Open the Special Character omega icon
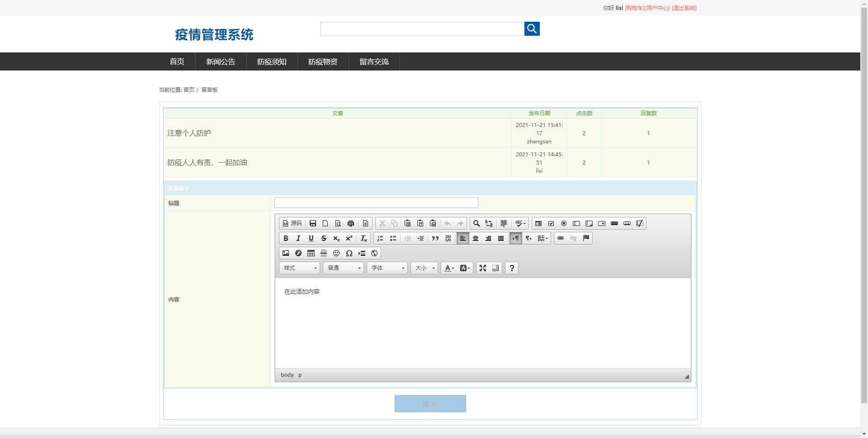The width and height of the screenshot is (868, 438). tap(349, 253)
